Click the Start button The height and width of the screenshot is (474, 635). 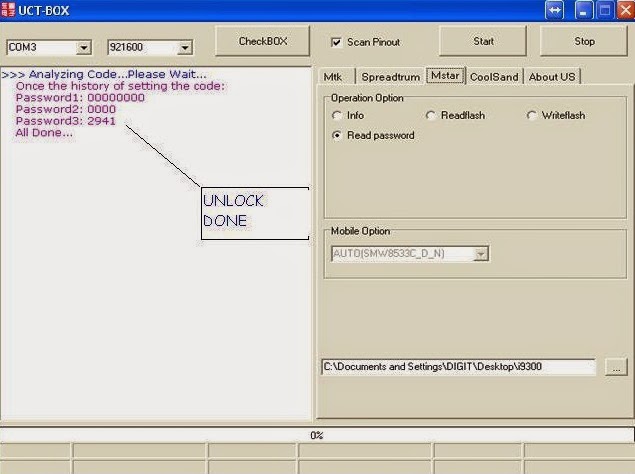[483, 41]
